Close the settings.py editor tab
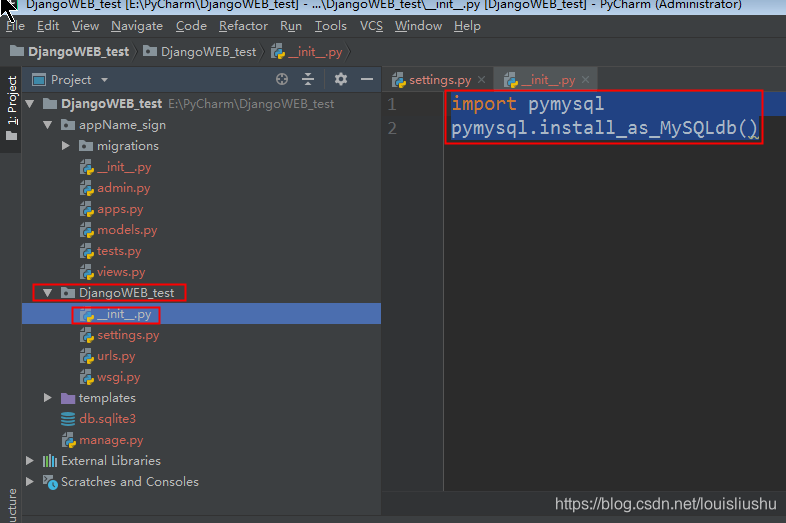The height and width of the screenshot is (523, 786). [x=482, y=80]
